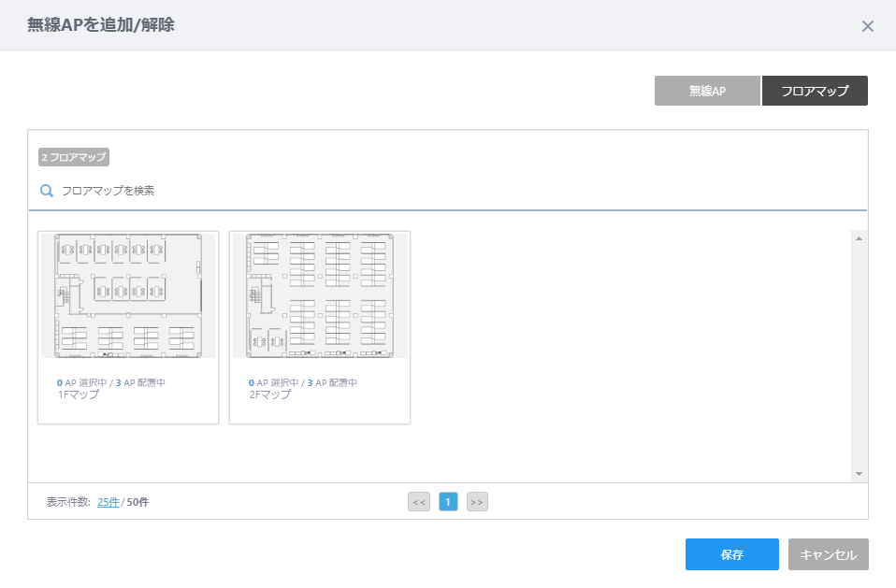Click the 保存 save button

click(x=732, y=554)
